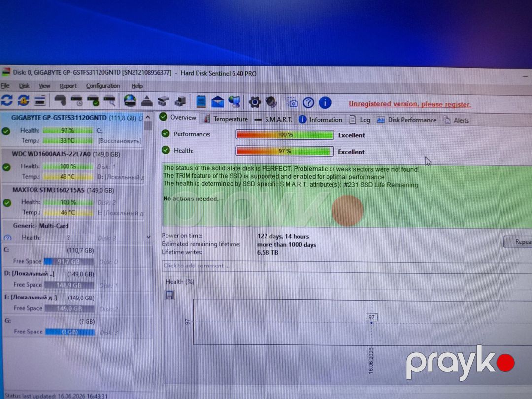Click the MAXTOR disk temperature 46 °C bar
532x399 pixels.
[68, 213]
